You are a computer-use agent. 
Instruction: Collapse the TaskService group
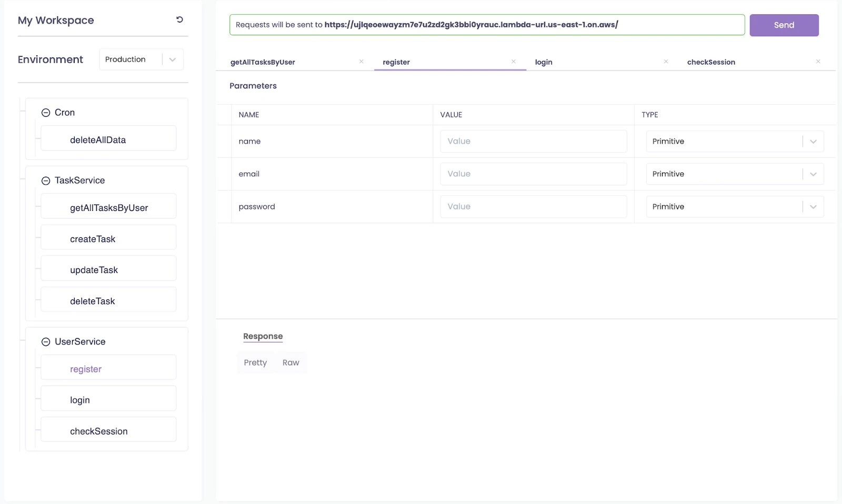click(x=46, y=180)
